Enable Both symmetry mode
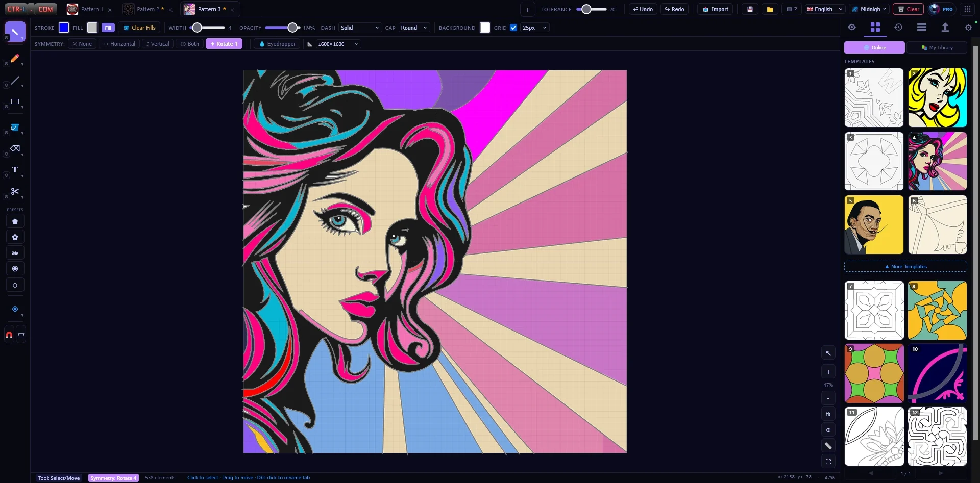Viewport: 980px width, 483px height. point(190,44)
